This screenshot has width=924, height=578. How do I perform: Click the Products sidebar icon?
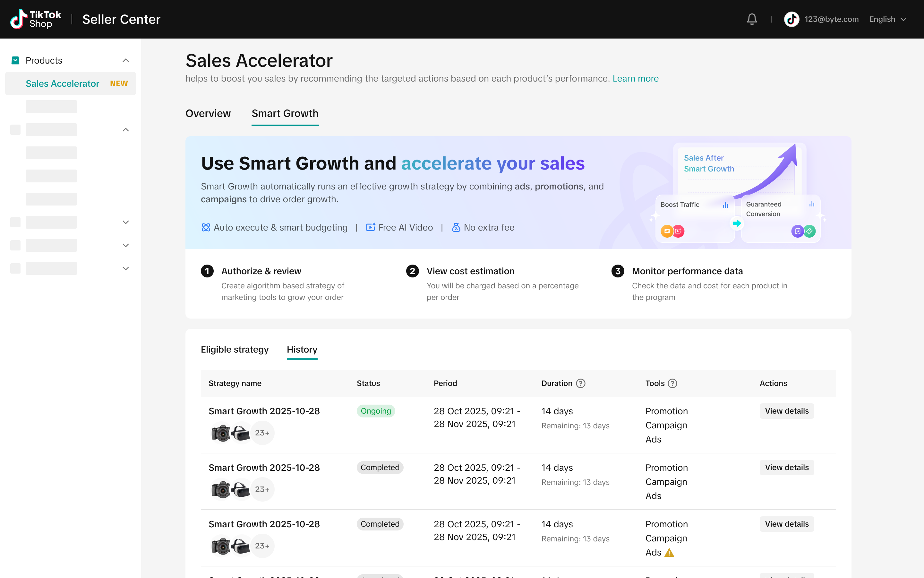coord(15,60)
